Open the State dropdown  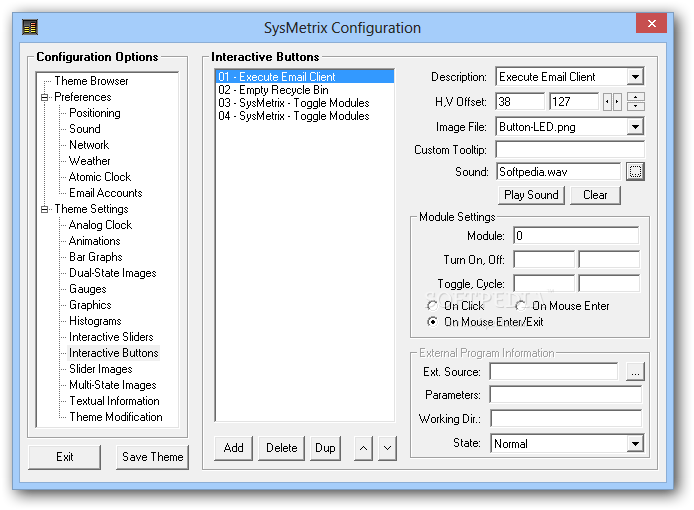[635, 444]
